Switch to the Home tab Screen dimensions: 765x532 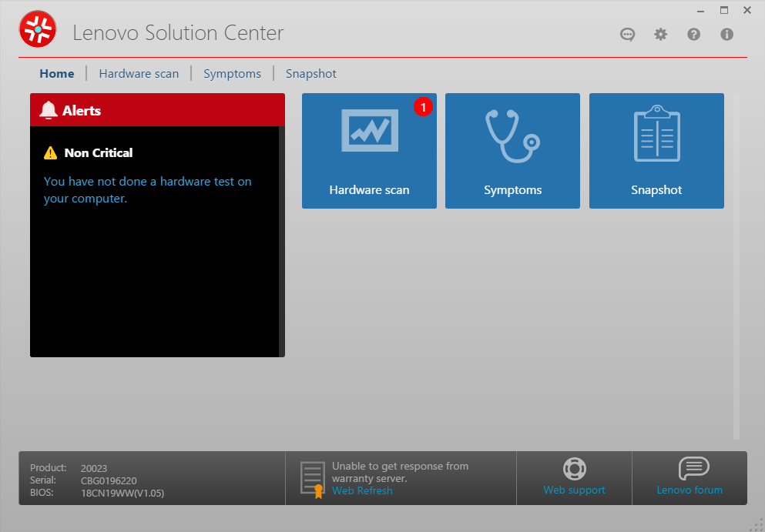pyautogui.click(x=57, y=74)
